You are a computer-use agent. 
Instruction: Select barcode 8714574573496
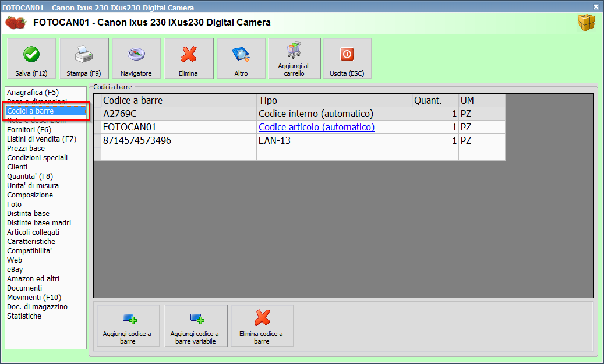pyautogui.click(x=179, y=140)
